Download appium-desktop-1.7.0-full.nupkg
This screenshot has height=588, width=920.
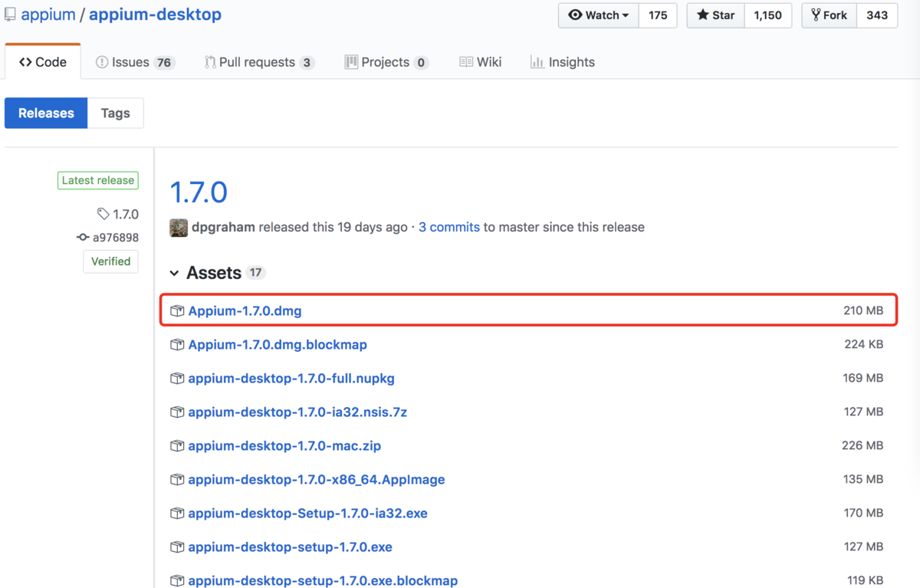click(x=291, y=378)
